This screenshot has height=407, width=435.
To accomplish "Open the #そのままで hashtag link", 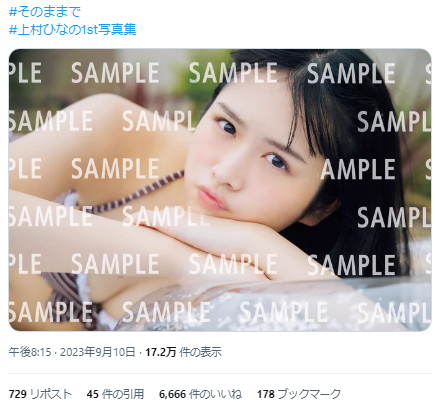I will coord(45,12).
